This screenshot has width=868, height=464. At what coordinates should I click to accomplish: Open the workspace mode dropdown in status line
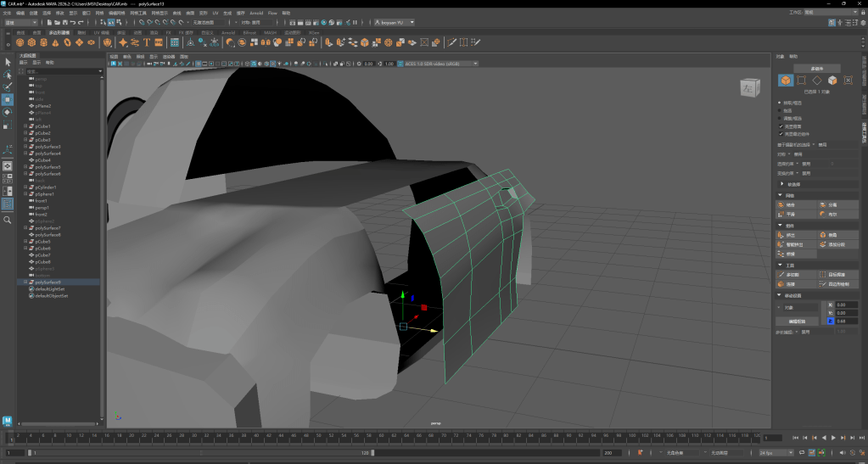(20, 22)
